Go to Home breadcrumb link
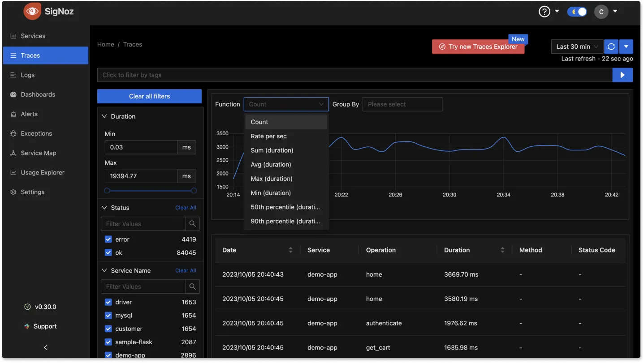The height and width of the screenshot is (363, 644). 106,44
